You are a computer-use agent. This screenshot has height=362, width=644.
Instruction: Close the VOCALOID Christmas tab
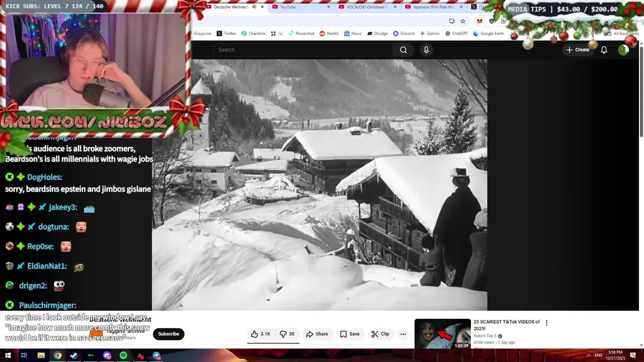395,7
